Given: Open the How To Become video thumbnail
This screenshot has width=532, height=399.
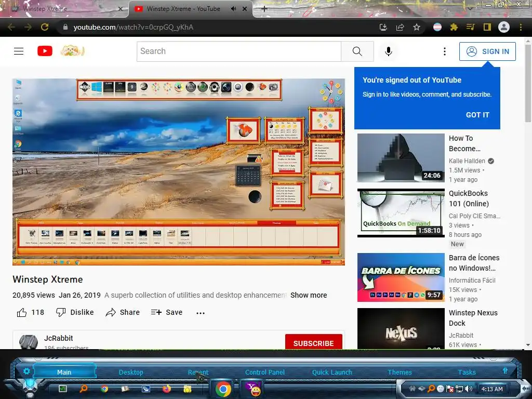Looking at the screenshot, I should click(x=401, y=158).
